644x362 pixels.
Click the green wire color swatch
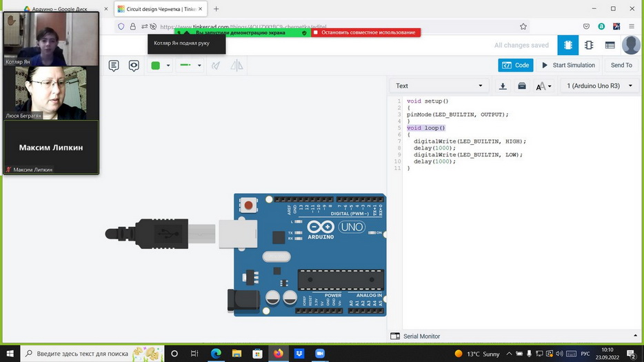(156, 66)
